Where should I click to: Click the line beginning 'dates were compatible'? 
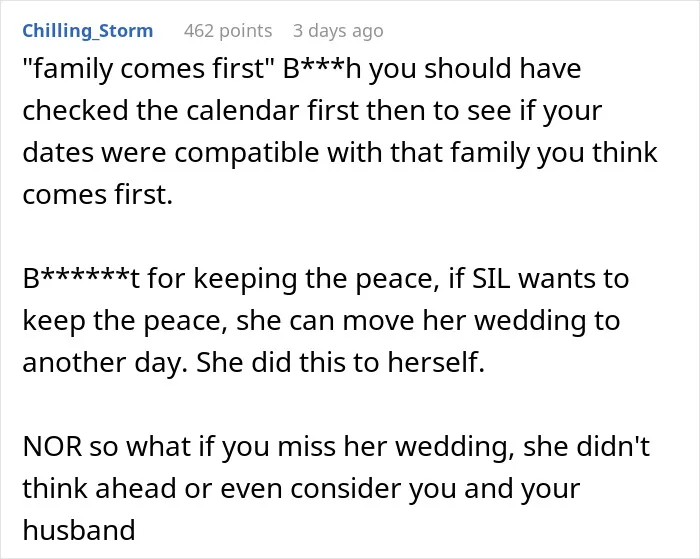point(340,153)
